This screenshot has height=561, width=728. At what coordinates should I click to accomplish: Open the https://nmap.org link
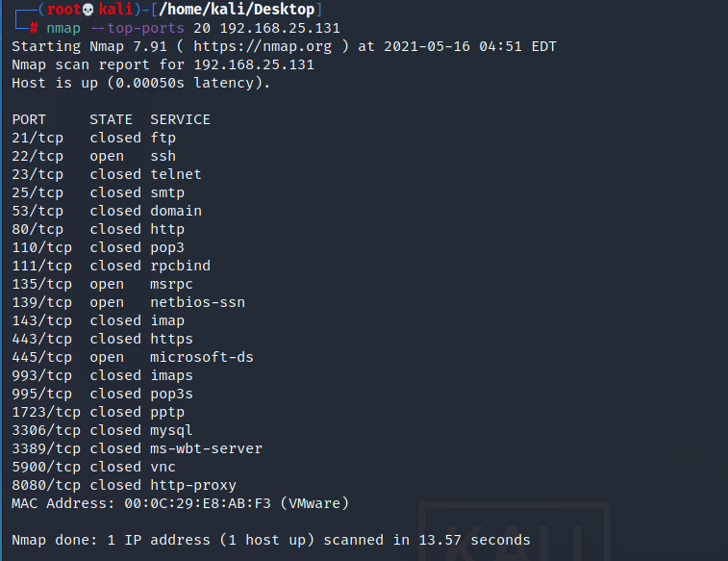tap(263, 46)
